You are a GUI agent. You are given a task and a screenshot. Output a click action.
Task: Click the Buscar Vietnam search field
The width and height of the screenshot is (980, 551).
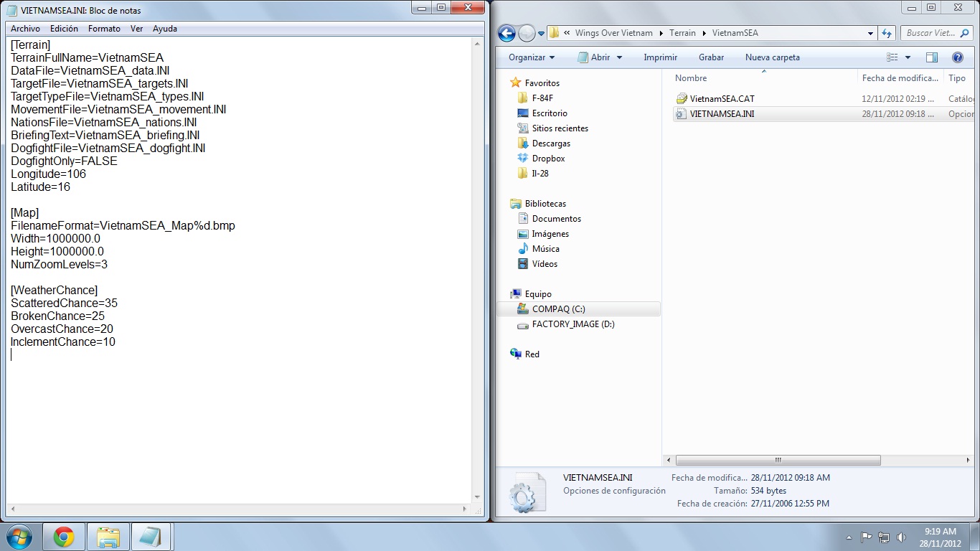point(930,33)
